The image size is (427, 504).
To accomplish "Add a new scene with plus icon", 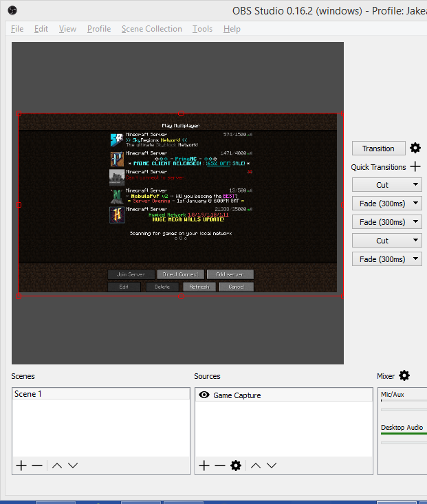I will coord(21,465).
